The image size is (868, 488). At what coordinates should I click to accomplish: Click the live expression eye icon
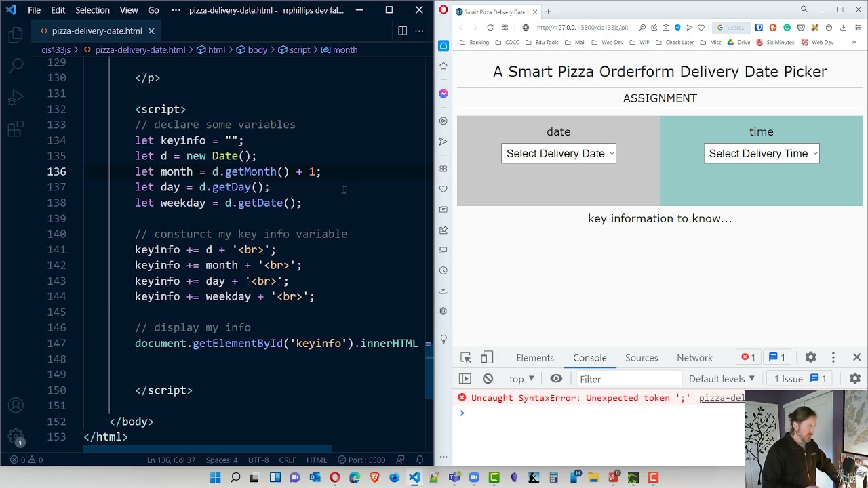coord(556,379)
